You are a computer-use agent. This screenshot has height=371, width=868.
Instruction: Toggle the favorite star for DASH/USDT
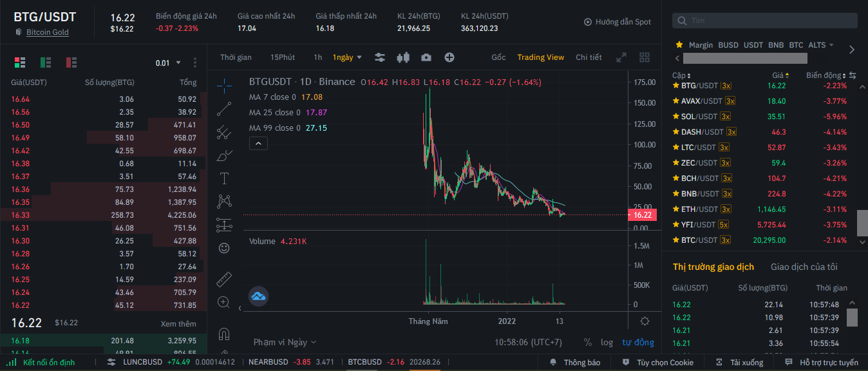click(x=676, y=132)
